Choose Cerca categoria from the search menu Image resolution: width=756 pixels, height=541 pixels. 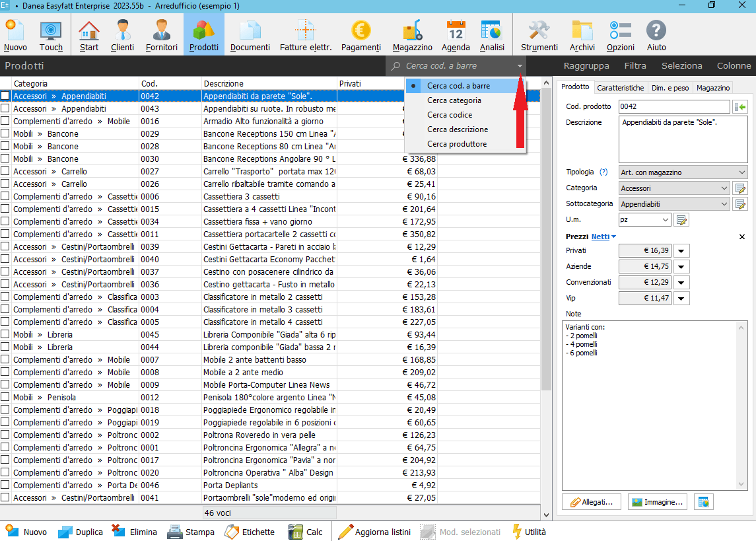(465, 100)
